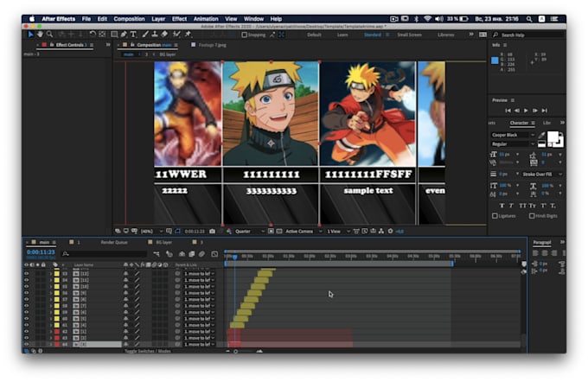Select the Eraser tool

coord(164,35)
